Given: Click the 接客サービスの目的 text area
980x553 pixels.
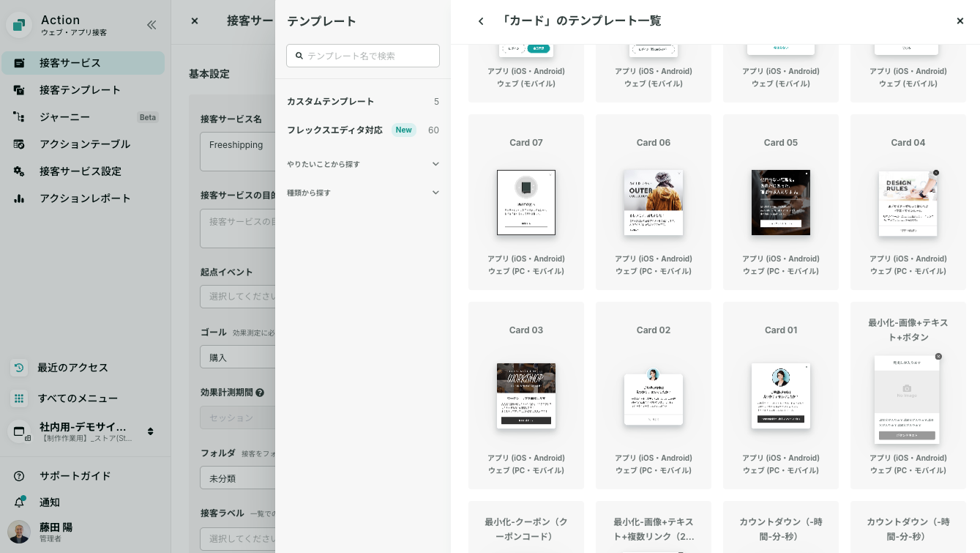Looking at the screenshot, I should coord(238,229).
